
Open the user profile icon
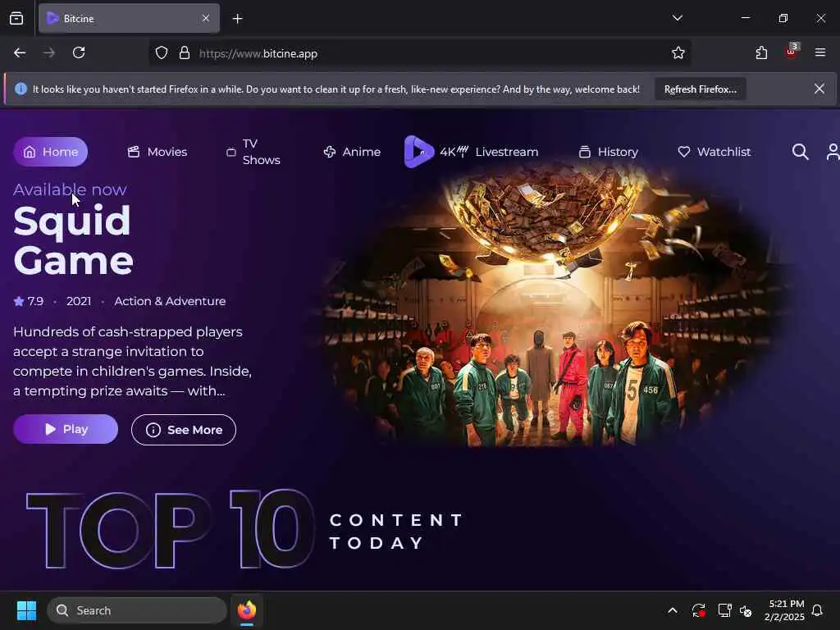pyautogui.click(x=833, y=152)
